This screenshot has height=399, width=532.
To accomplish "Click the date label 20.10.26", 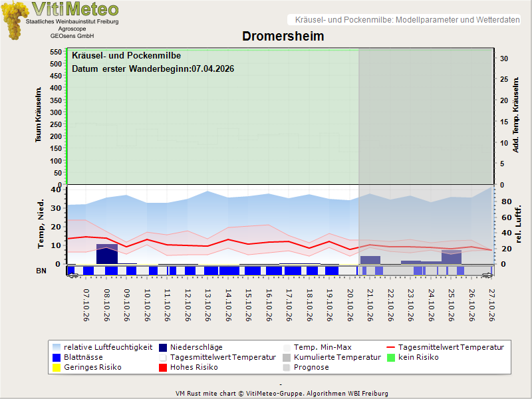I will tap(350, 305).
